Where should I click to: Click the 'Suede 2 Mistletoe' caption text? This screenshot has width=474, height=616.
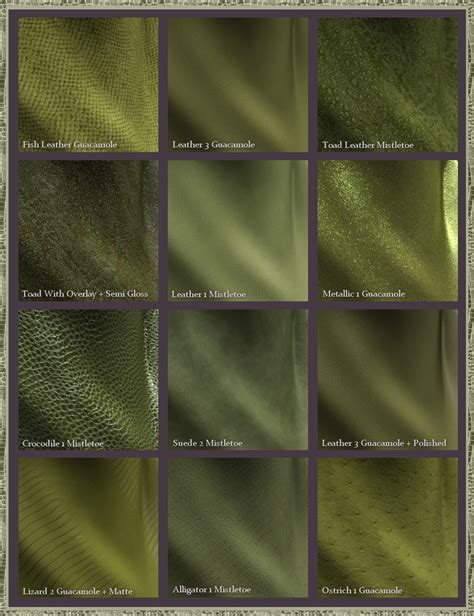pos(207,443)
